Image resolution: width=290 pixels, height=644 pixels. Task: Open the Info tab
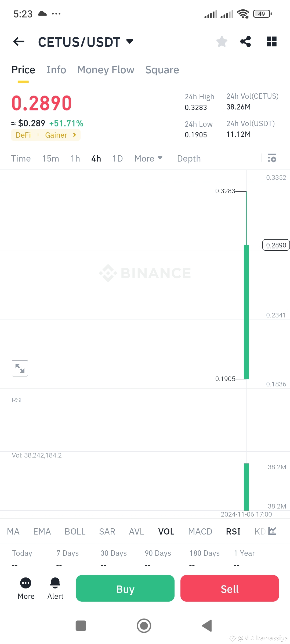56,70
